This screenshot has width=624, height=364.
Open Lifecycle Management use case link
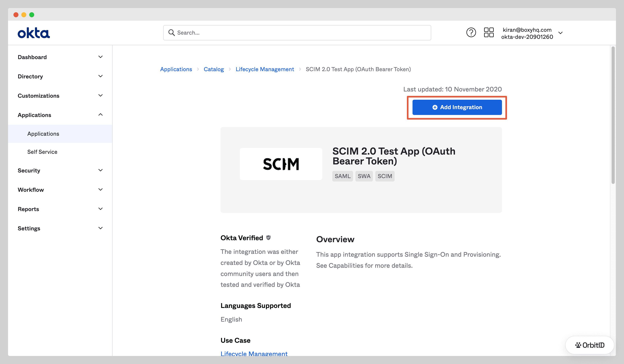tap(254, 354)
